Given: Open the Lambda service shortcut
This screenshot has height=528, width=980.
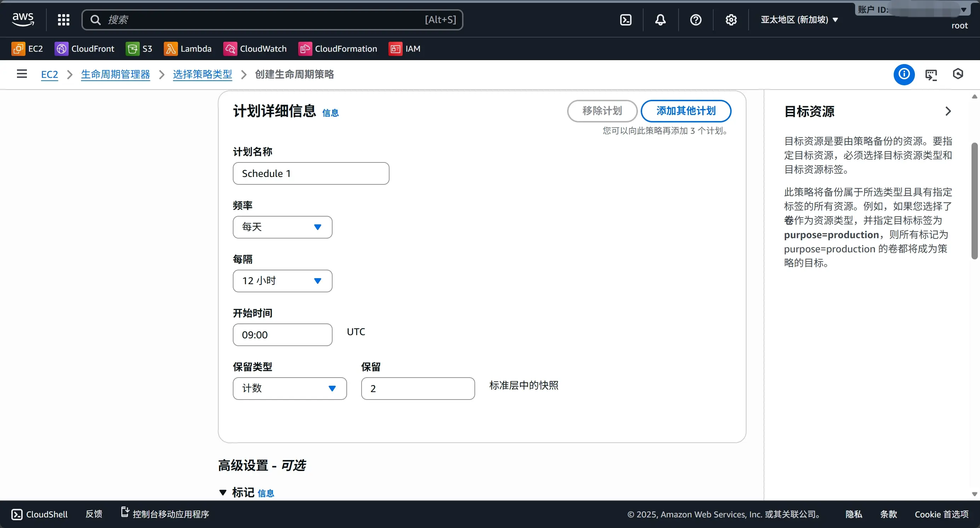Looking at the screenshot, I should pyautogui.click(x=188, y=49).
